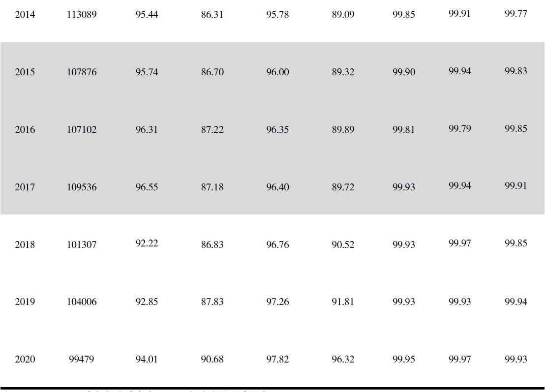Select the 96.31 value in the 2016 row
Image resolution: width=545 pixels, height=392 pixels.
(x=147, y=130)
